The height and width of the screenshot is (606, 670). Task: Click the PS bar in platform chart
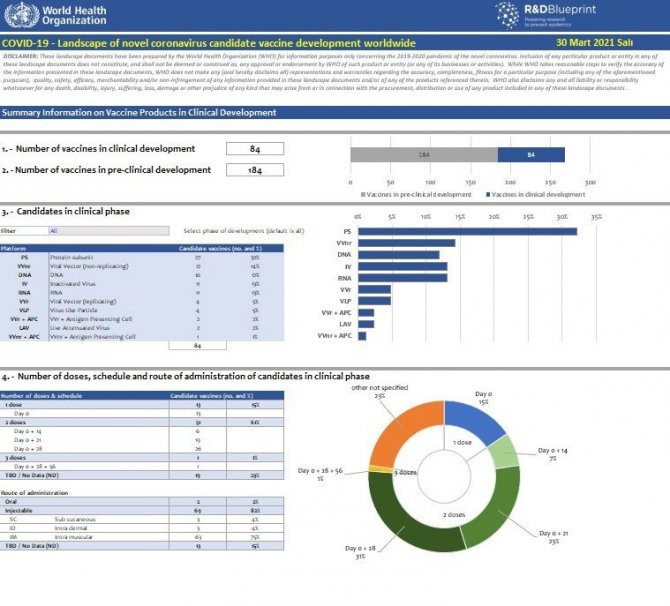tap(467, 230)
